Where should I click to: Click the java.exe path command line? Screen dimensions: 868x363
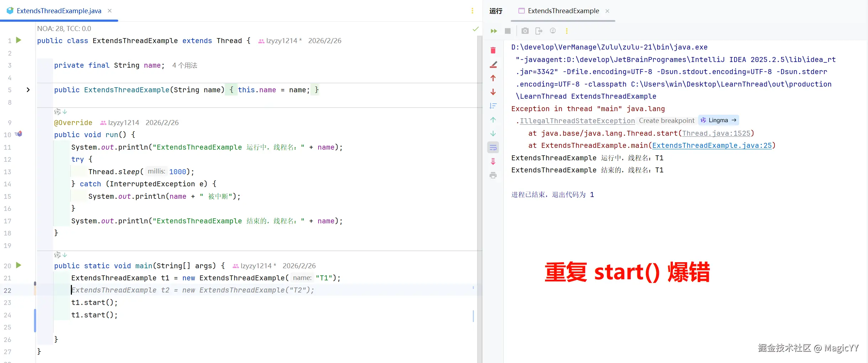pyautogui.click(x=609, y=47)
